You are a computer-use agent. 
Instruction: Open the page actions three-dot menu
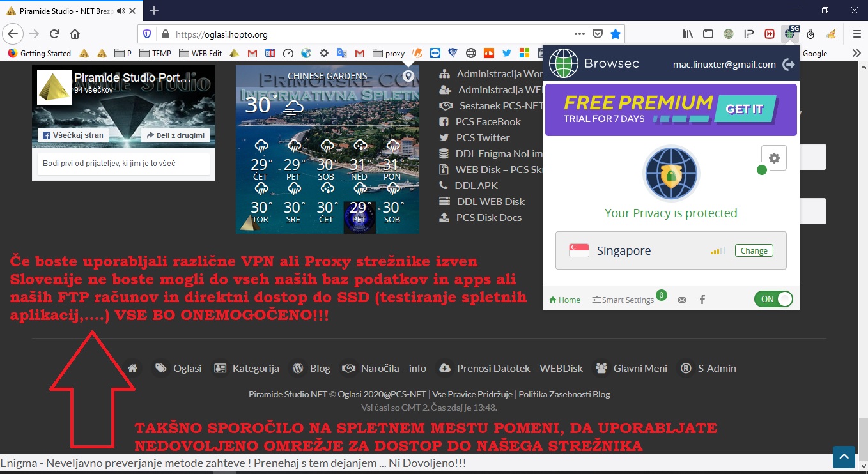coord(580,34)
